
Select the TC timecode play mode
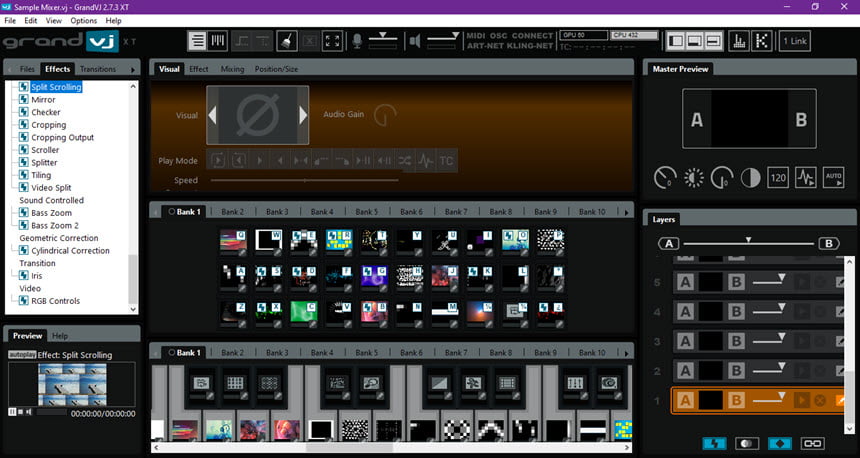(446, 161)
